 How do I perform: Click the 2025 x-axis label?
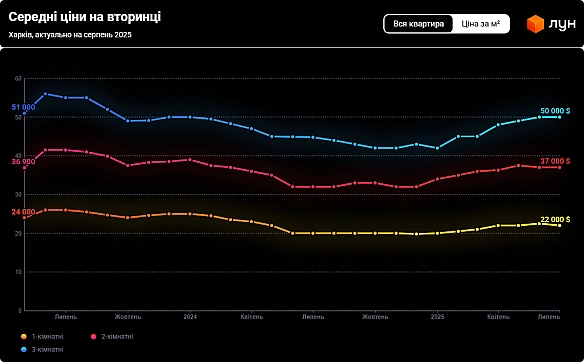437,317
